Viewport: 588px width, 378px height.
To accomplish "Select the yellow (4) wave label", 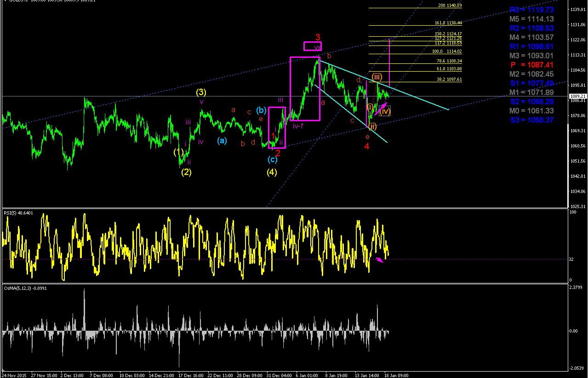I will pos(272,172).
